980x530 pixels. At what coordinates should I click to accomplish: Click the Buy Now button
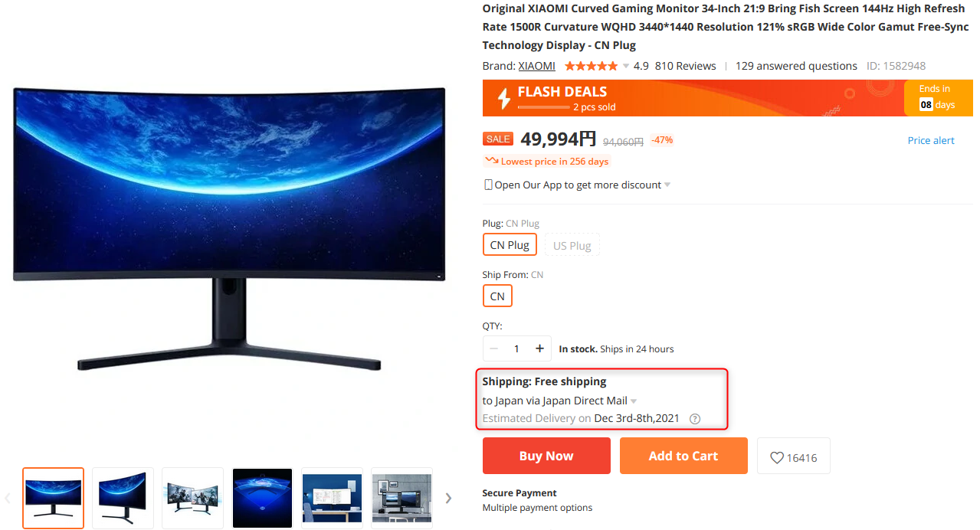(x=546, y=456)
